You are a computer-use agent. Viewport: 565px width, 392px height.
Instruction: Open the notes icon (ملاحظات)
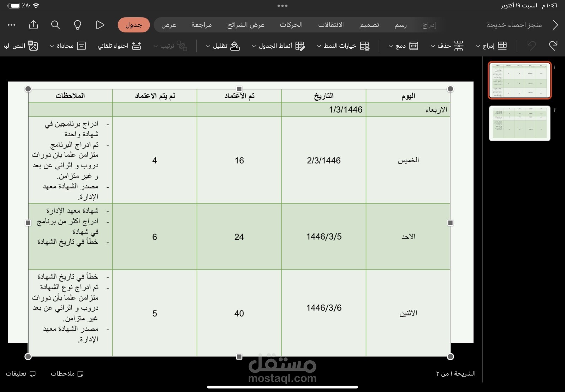[x=80, y=374]
